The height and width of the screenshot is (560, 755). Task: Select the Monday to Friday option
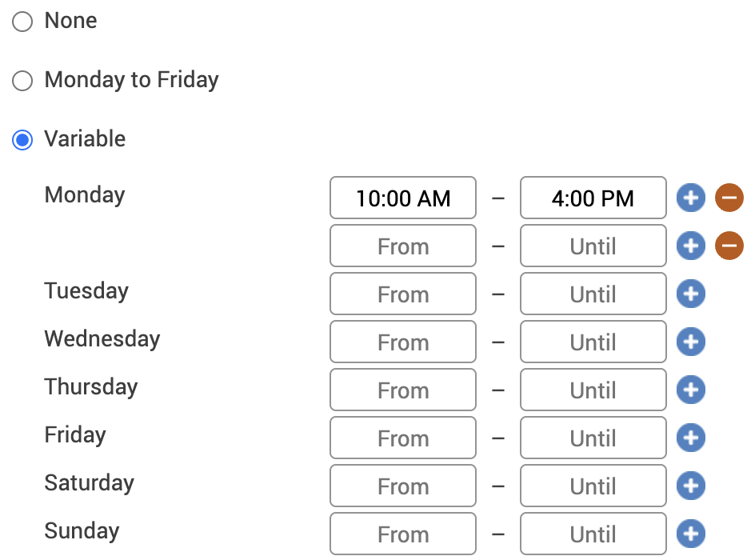point(22,81)
